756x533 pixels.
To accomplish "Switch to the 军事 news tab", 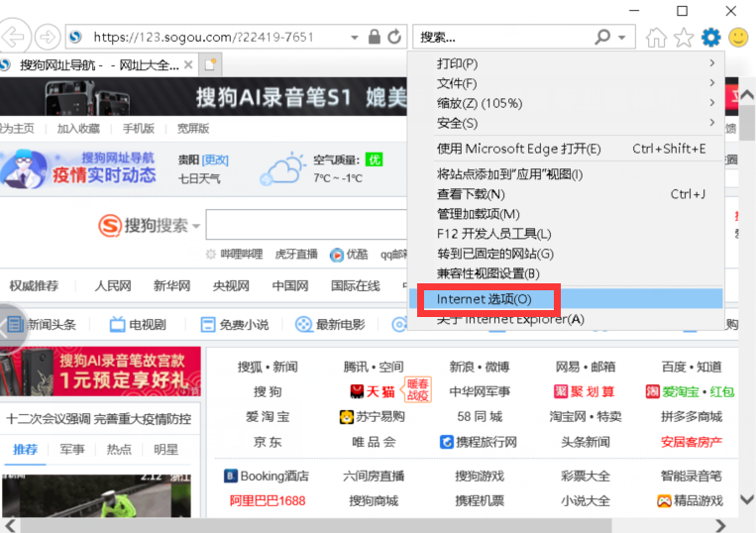I will [x=72, y=450].
